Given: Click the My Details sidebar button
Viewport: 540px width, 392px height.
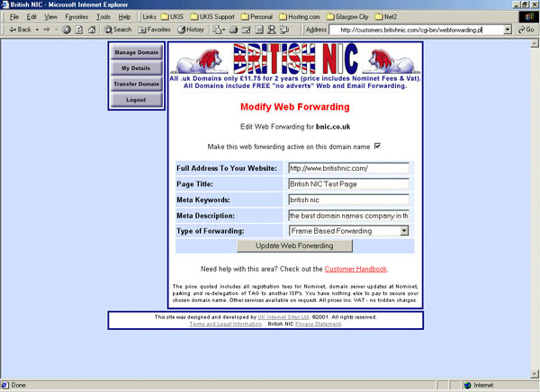Looking at the screenshot, I should [x=137, y=68].
